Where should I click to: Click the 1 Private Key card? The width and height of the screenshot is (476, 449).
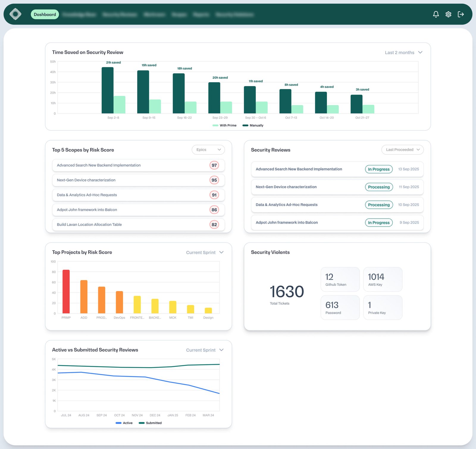coord(383,308)
